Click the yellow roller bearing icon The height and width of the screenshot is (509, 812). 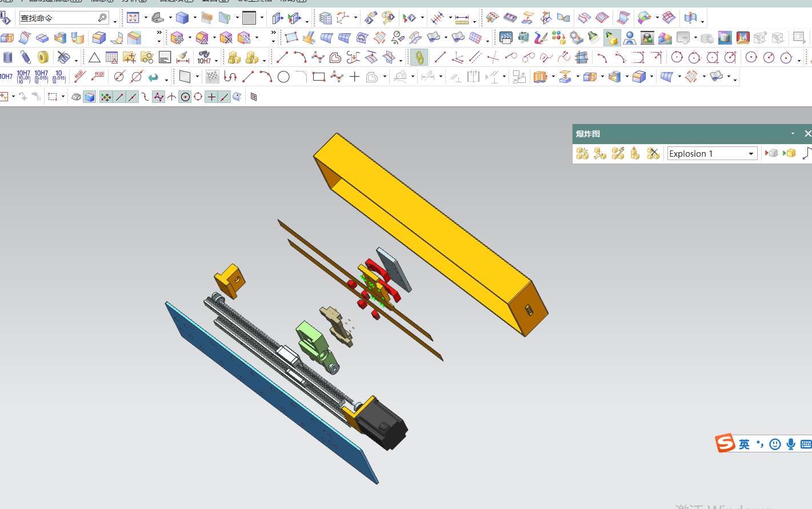point(43,57)
